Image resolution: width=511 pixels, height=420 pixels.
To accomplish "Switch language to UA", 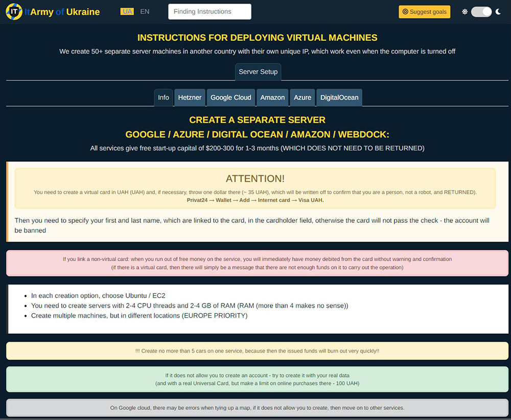I will 127,12.
